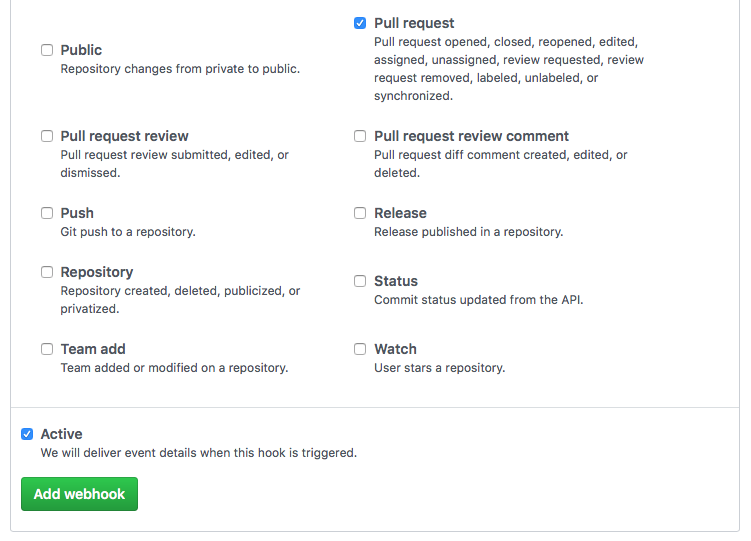The image size is (751, 541).
Task: Click the 'Team add' heading label
Action: tap(93, 349)
